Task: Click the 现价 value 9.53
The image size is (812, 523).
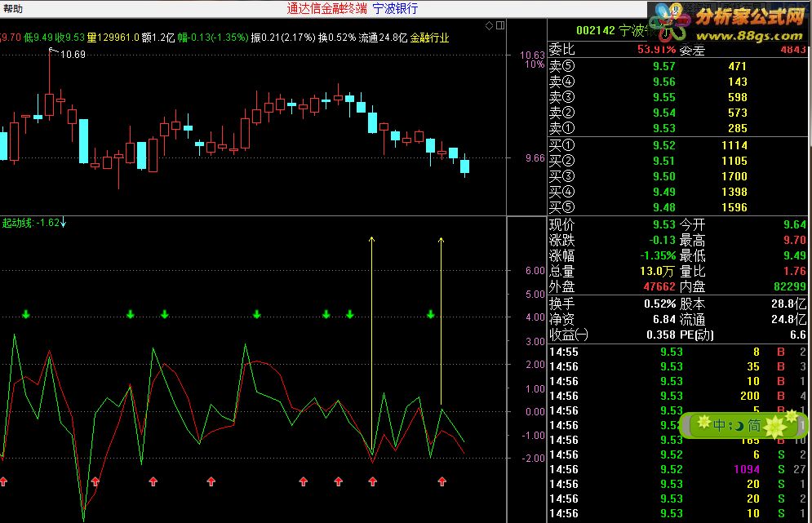Action: tap(664, 224)
